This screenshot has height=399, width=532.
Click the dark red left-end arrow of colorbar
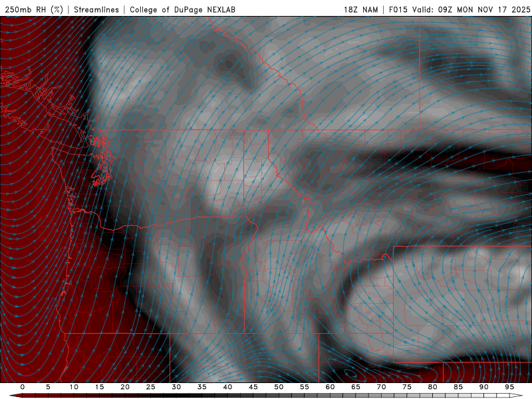[x=15, y=395]
